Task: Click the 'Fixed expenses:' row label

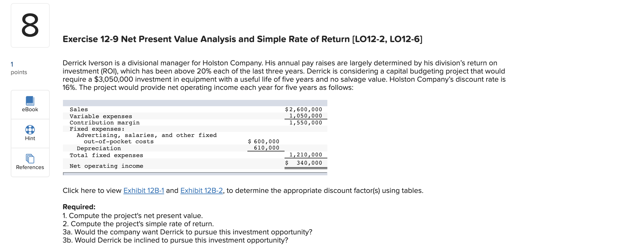Action: (x=97, y=129)
